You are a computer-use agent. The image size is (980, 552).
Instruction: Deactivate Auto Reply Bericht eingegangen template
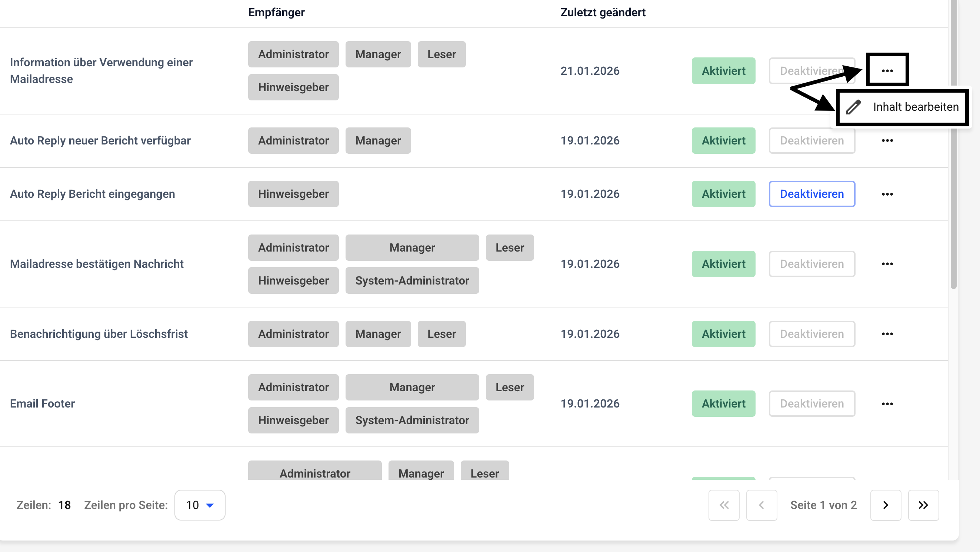[x=812, y=194]
